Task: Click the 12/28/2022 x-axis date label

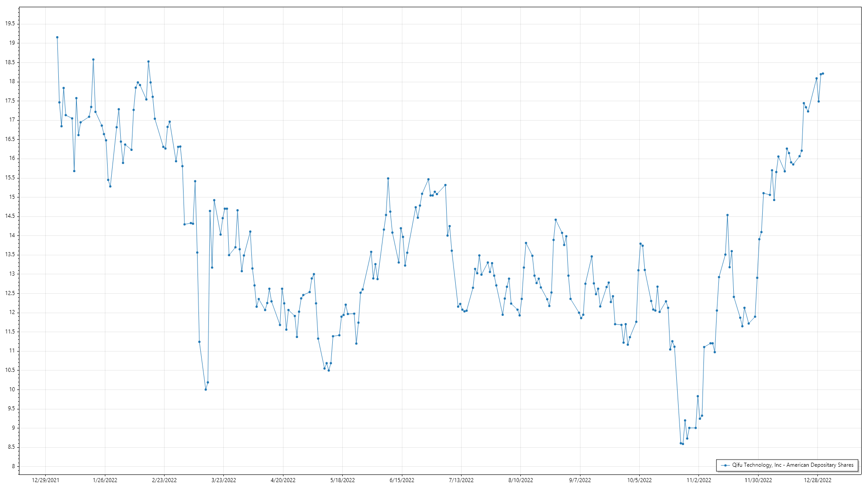Action: [817, 480]
